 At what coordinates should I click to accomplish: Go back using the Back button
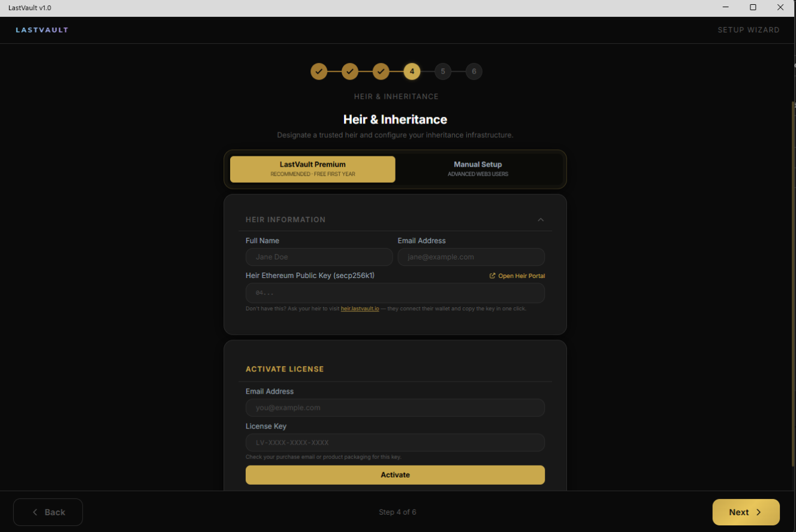[x=48, y=512]
